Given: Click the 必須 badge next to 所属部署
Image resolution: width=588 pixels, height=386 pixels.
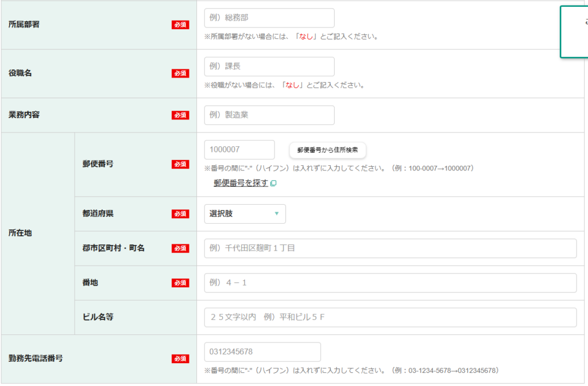Looking at the screenshot, I should 180,25.
